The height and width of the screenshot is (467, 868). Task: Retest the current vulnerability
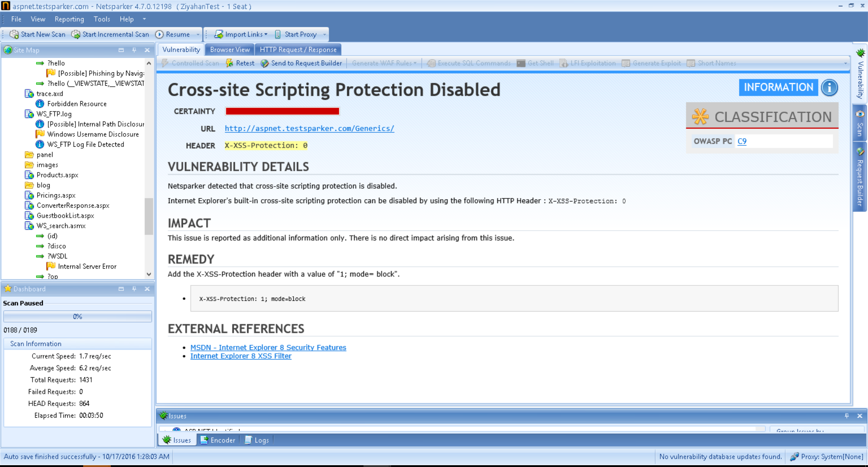(x=240, y=63)
